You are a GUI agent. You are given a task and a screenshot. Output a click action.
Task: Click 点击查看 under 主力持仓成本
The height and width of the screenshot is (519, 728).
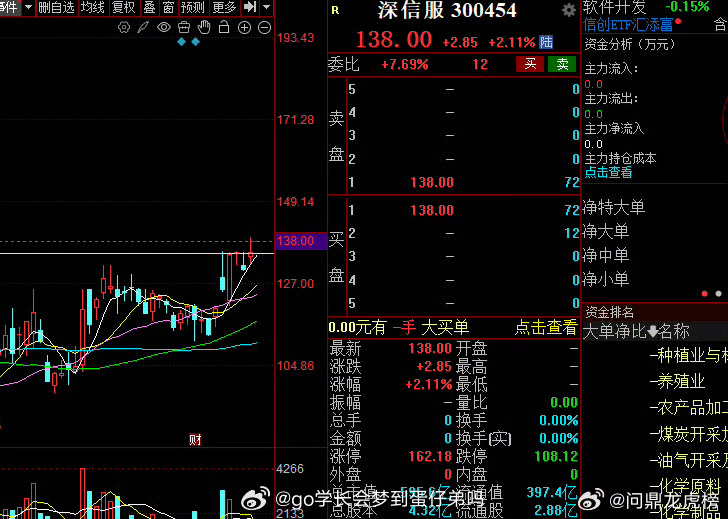(x=608, y=173)
